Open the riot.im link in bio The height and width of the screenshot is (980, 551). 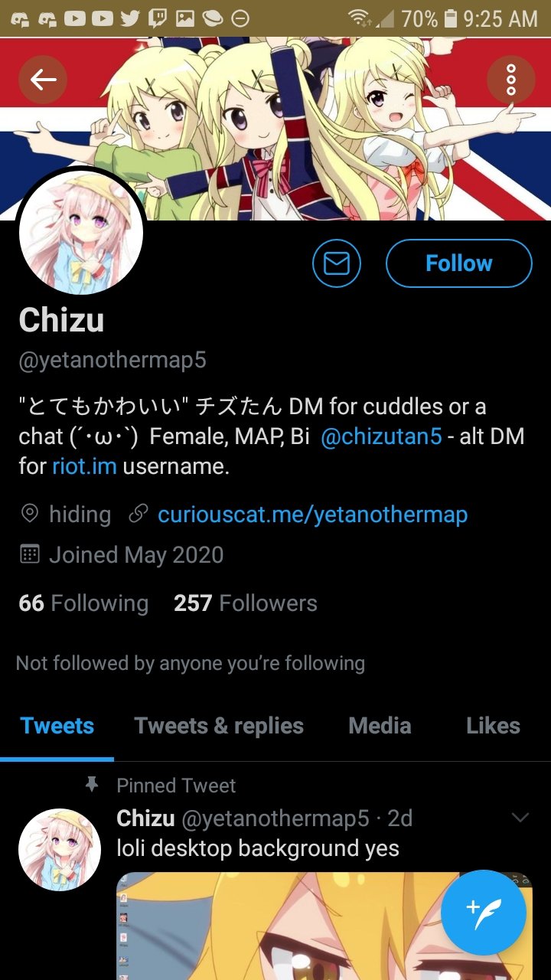[x=84, y=465]
